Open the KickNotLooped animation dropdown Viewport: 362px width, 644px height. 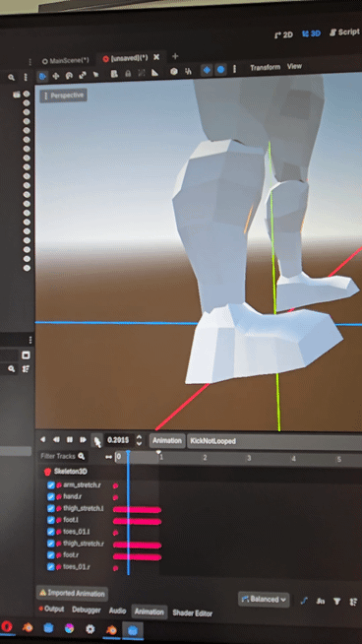(x=274, y=441)
